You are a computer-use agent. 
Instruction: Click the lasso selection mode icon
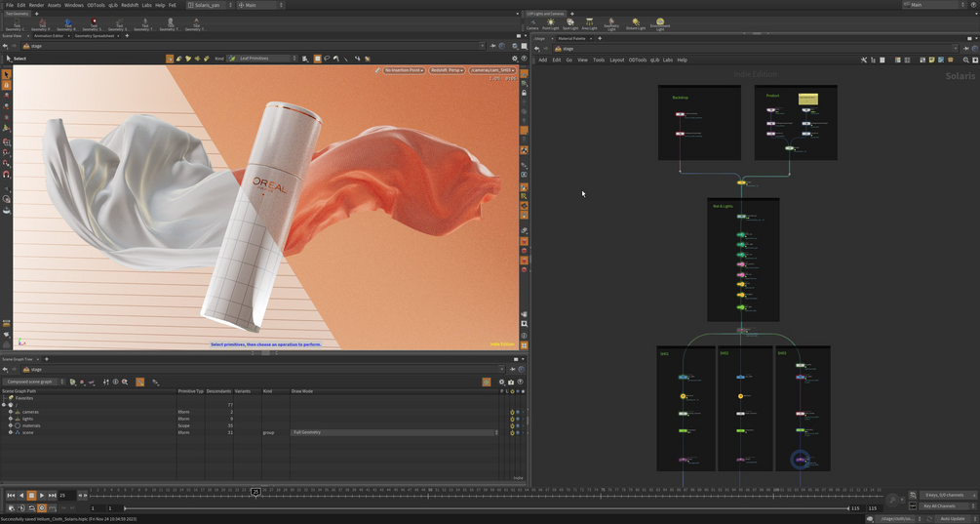click(327, 59)
